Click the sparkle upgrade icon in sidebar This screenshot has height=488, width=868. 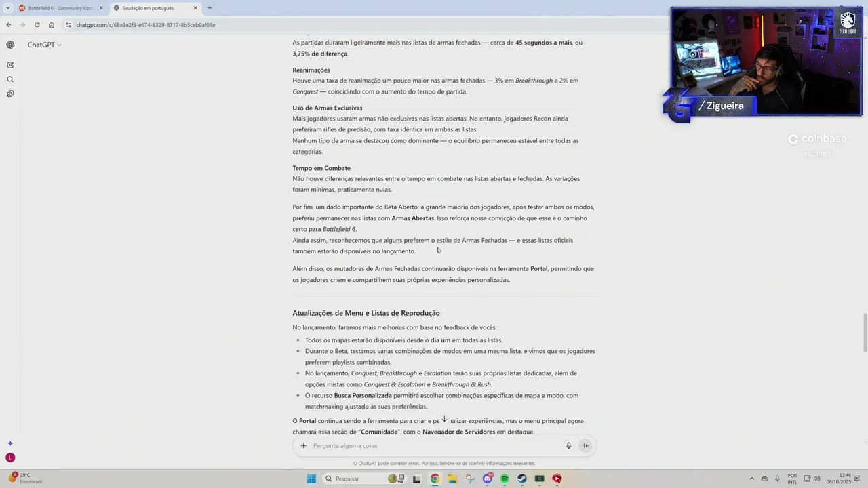click(10, 443)
